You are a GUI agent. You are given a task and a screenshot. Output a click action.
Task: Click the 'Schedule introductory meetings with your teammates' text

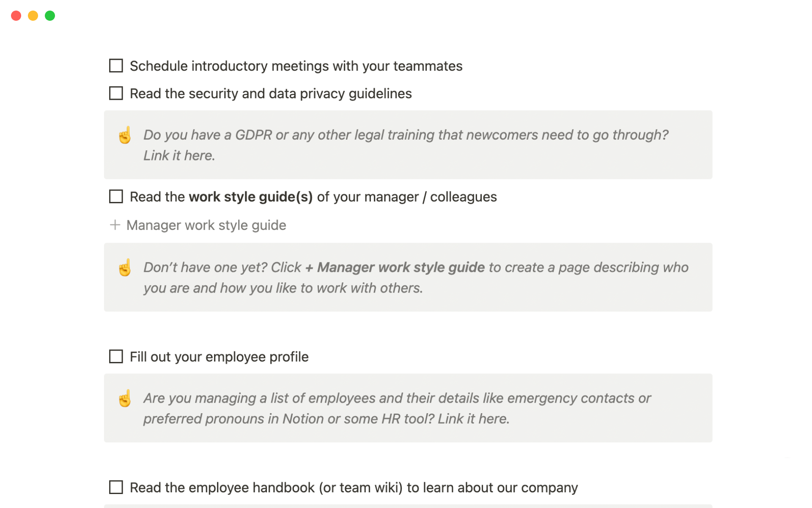(x=296, y=66)
